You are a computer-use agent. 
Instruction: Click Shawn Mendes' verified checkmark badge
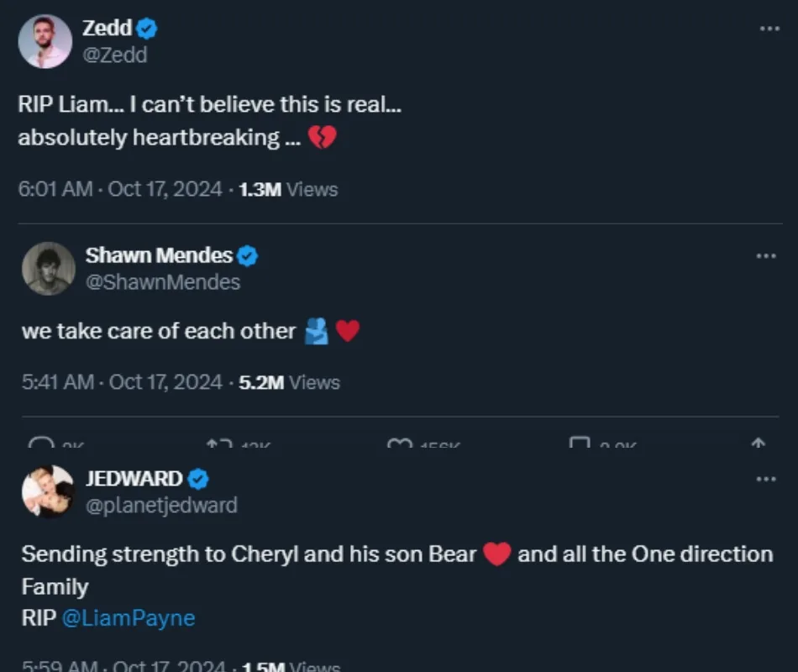[x=247, y=255]
